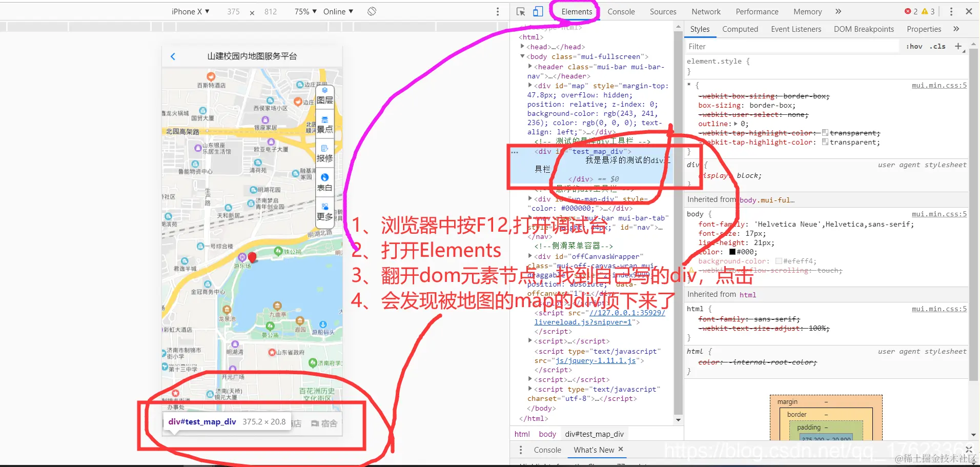Click the #efeff4 background-color swatch
Image resolution: width=980 pixels, height=467 pixels.
coord(778,261)
